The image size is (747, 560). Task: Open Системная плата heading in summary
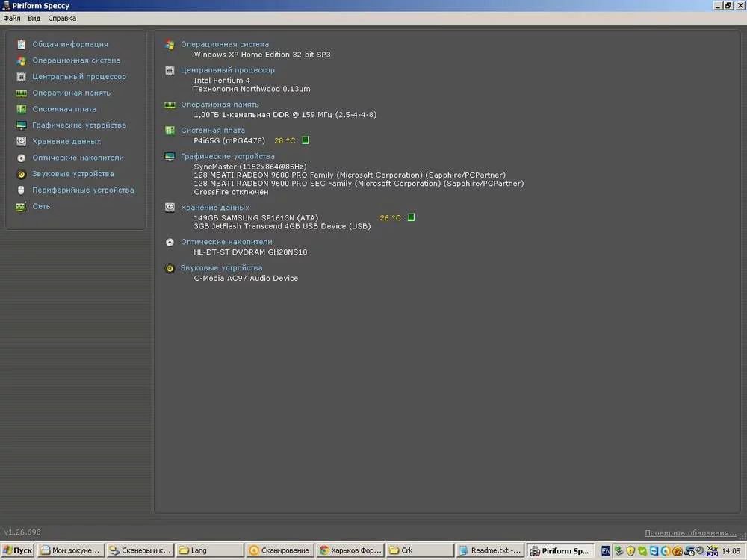[x=212, y=130]
